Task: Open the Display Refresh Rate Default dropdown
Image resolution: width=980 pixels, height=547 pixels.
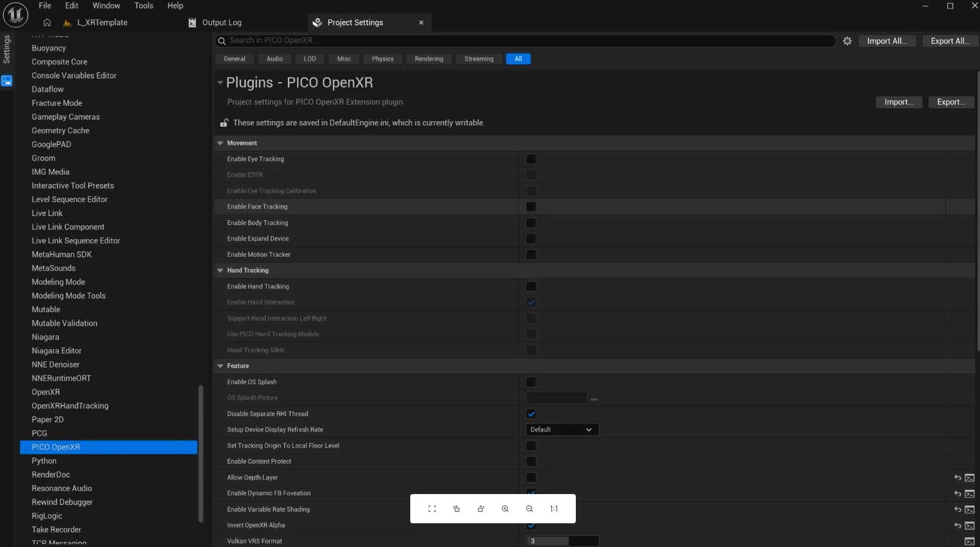Action: 562,430
